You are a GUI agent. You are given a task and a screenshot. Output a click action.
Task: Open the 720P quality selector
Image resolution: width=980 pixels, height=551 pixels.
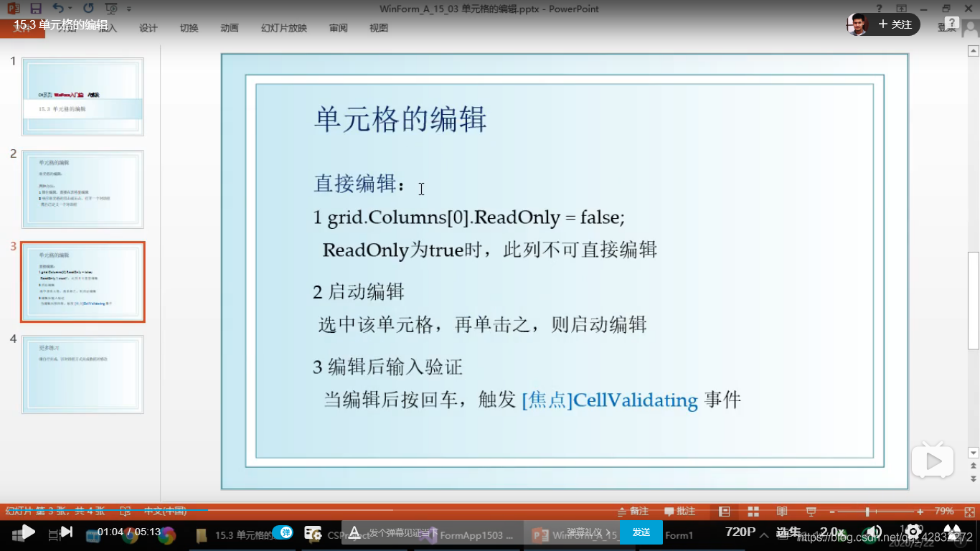(740, 532)
